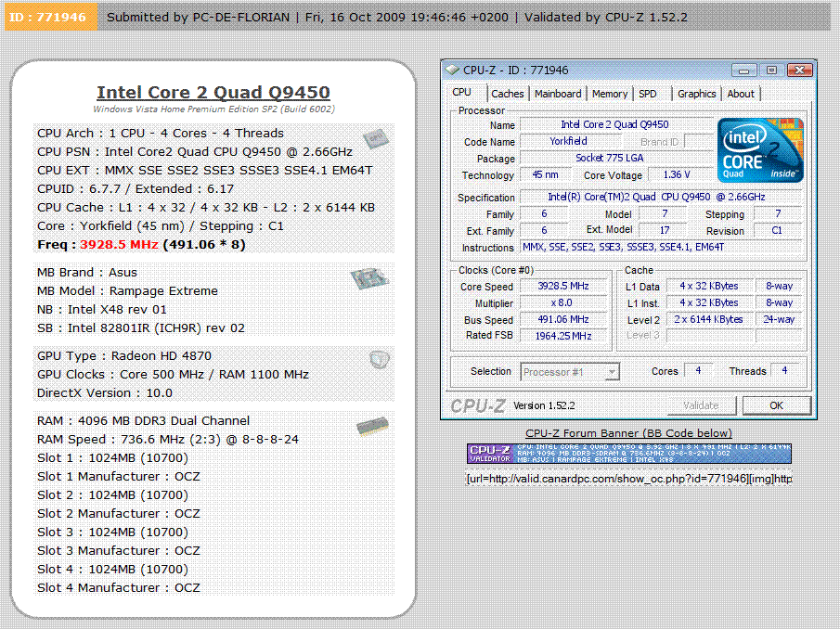Click the L1 Inst. 4 x 32 KBytes value
This screenshot has height=629, width=840.
(709, 303)
